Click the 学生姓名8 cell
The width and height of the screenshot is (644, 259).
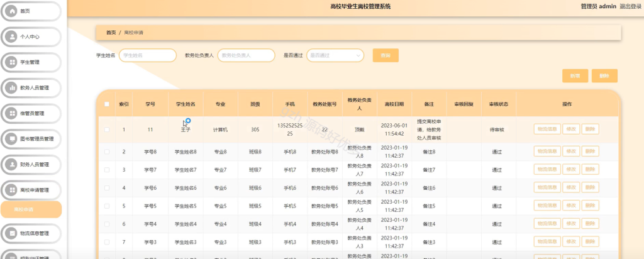[x=186, y=152]
